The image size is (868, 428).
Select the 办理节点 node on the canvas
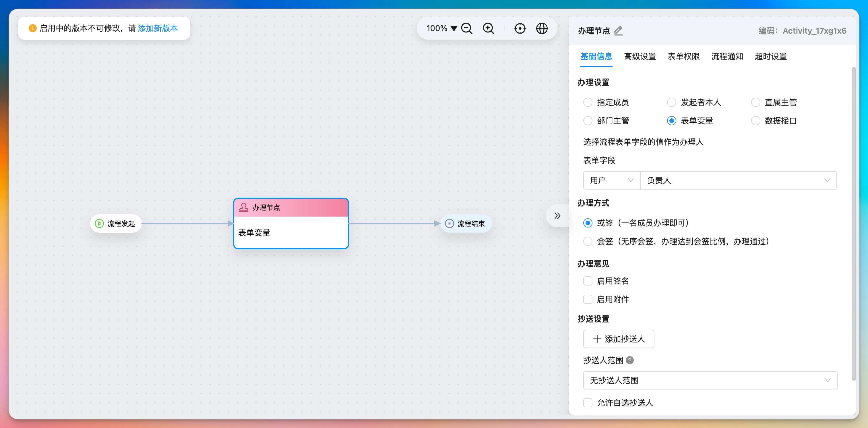[291, 223]
